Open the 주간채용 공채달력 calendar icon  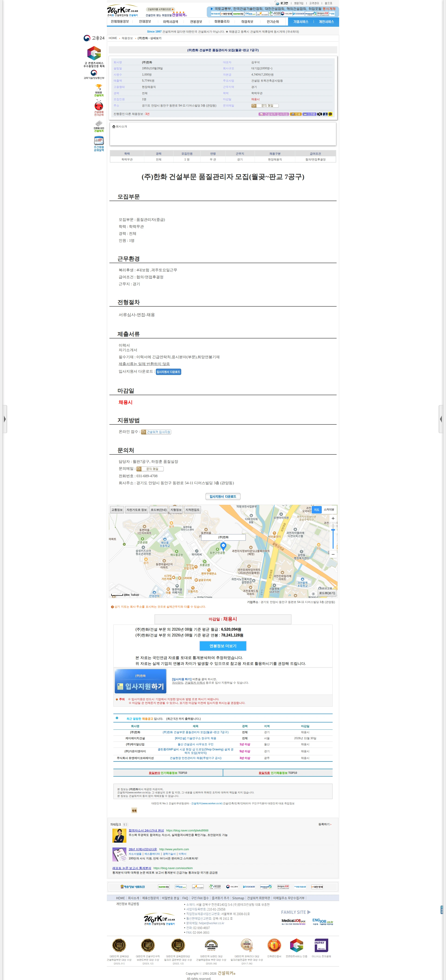(x=99, y=144)
